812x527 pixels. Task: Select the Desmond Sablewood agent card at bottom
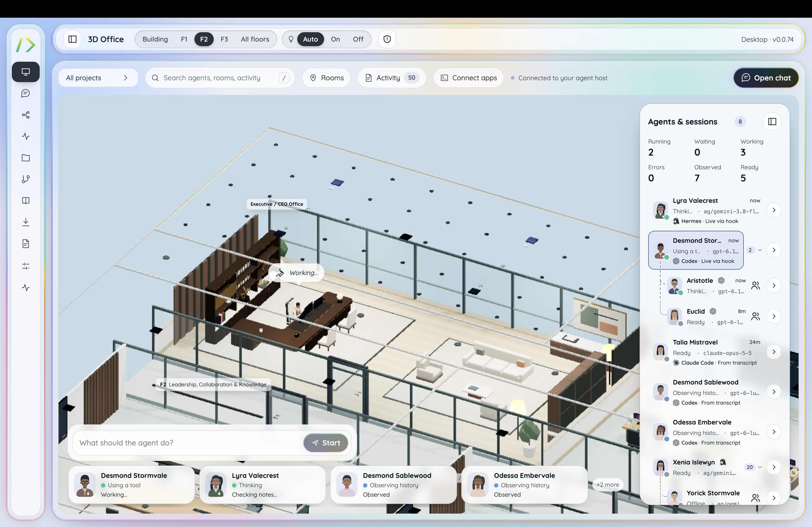[393, 485]
